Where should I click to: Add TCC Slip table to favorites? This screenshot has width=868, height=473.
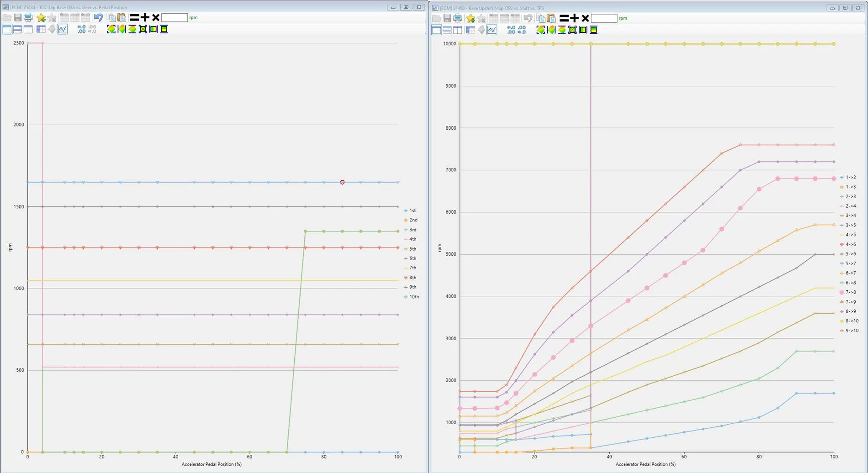41,17
